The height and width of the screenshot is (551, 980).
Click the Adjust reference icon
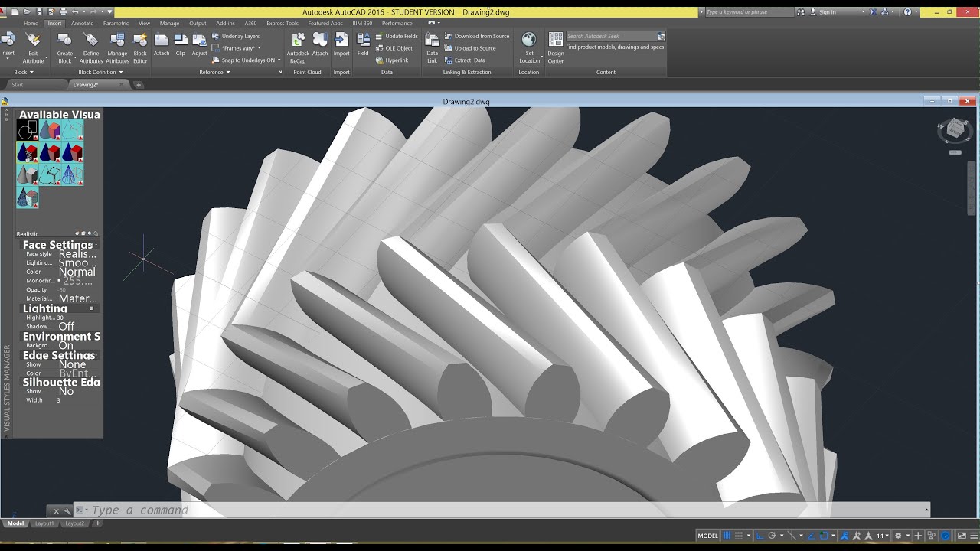199,40
